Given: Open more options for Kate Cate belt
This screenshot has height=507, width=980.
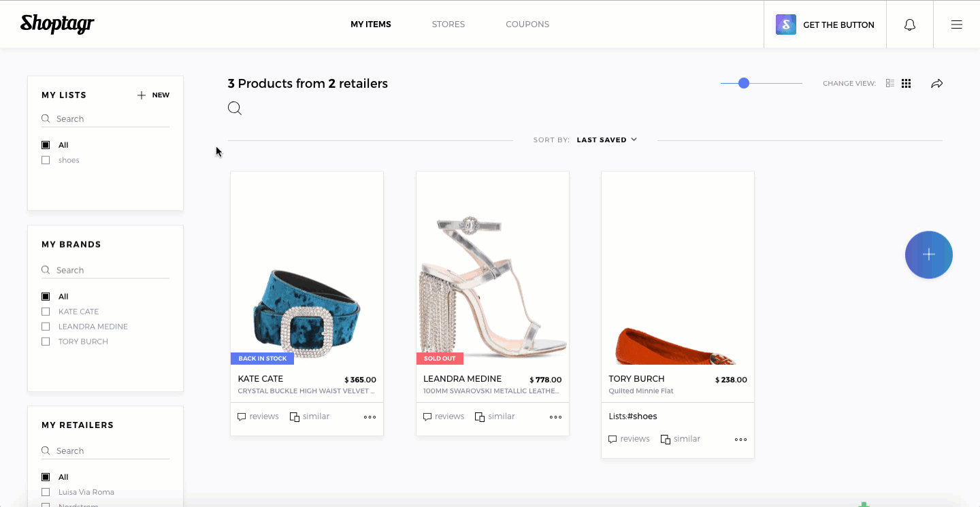Looking at the screenshot, I should (370, 417).
